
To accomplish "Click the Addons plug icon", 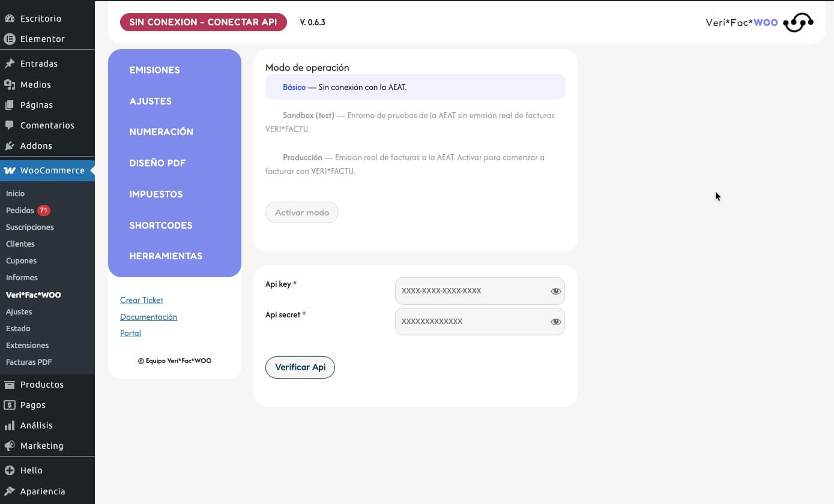I will pyautogui.click(x=10, y=146).
